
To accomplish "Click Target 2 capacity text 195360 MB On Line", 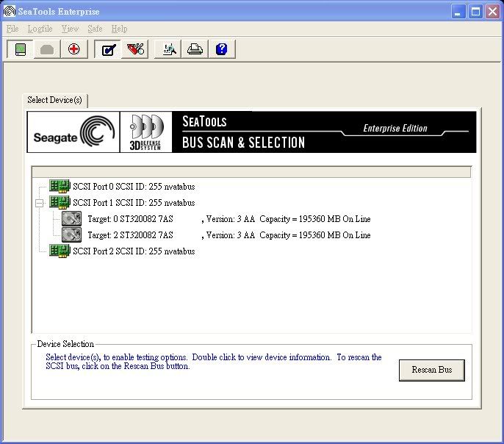I will [334, 235].
